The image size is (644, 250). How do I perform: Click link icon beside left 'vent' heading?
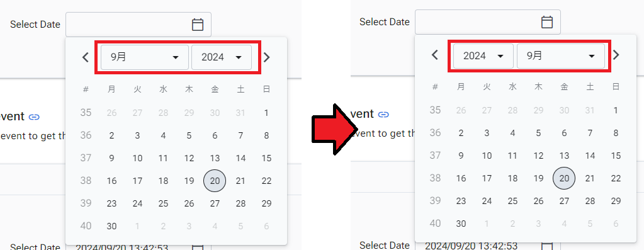point(34,117)
